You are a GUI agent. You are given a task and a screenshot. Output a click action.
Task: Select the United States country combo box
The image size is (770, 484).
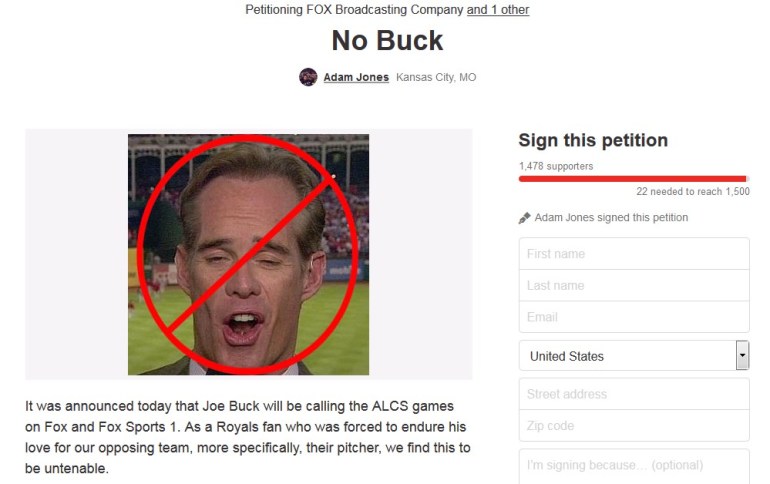[634, 355]
